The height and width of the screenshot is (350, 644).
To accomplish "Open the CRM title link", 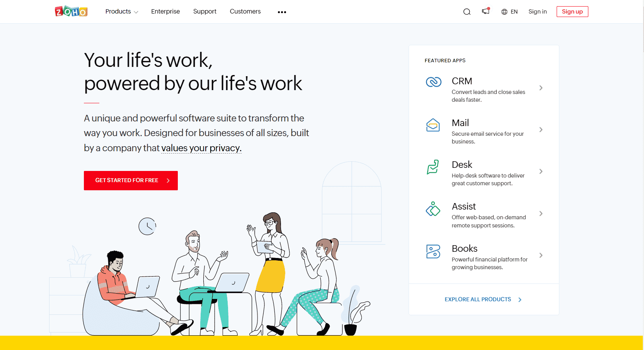I will pos(462,81).
